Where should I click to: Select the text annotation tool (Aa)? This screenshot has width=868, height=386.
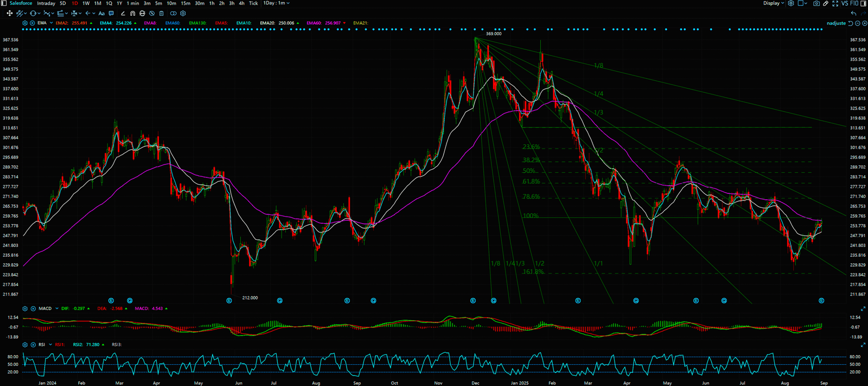point(101,14)
